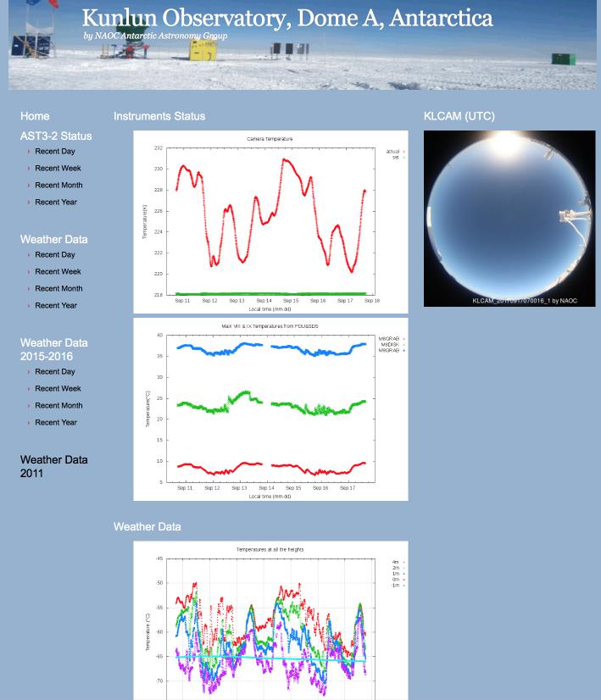
Task: Select Recent Month under Weather Data 2015-2016
Action: [x=58, y=406]
